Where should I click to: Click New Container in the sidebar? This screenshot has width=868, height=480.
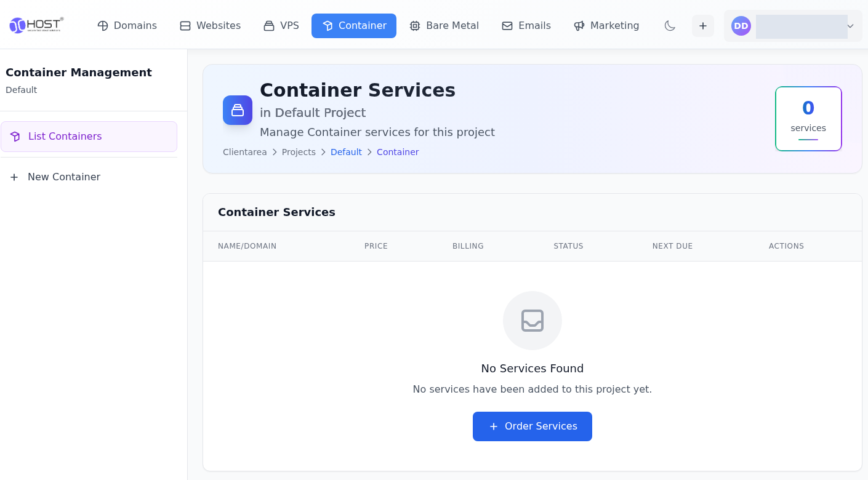[x=89, y=177]
